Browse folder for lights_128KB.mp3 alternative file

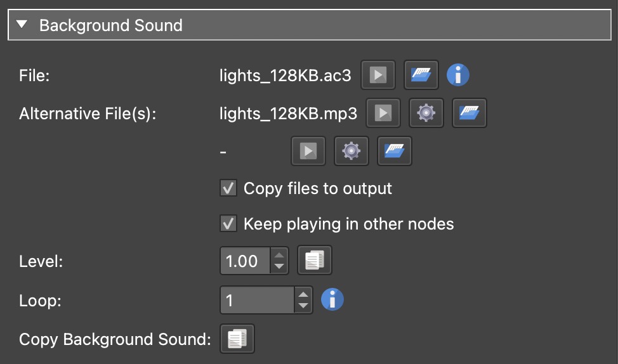pyautogui.click(x=469, y=114)
